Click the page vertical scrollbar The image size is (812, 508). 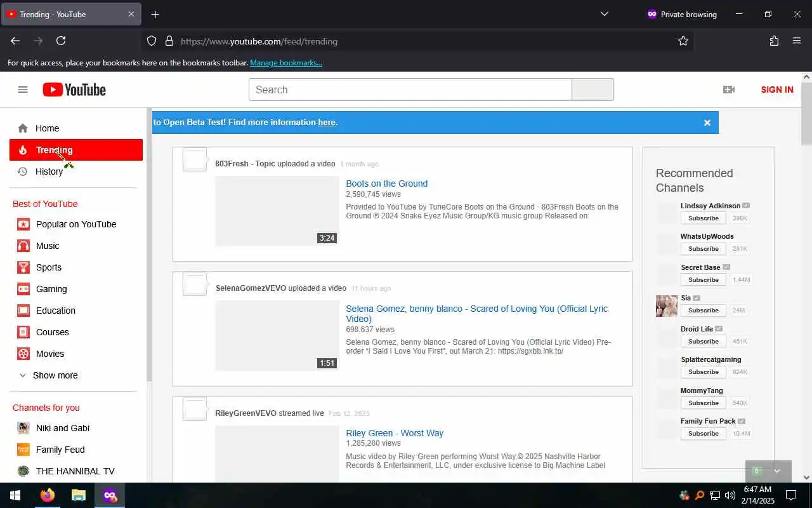[806, 113]
